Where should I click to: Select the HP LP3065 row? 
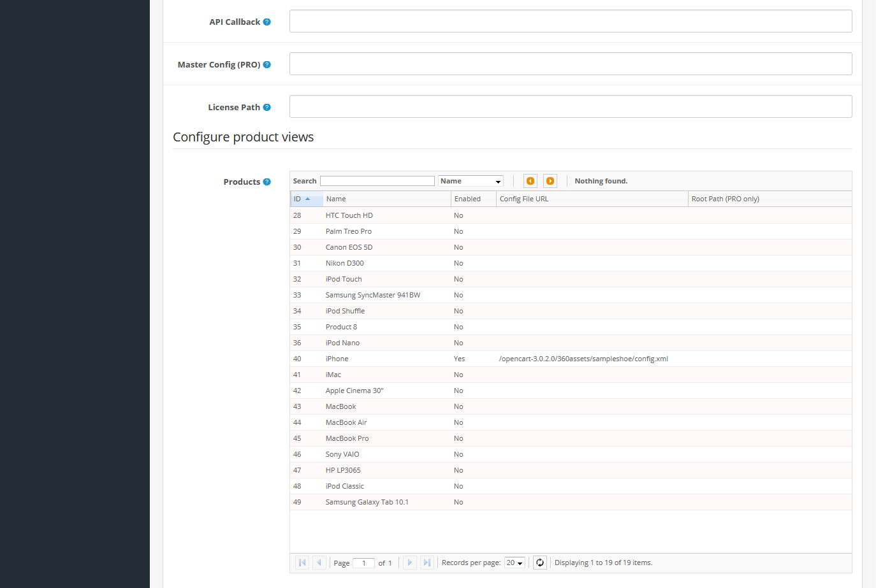571,470
